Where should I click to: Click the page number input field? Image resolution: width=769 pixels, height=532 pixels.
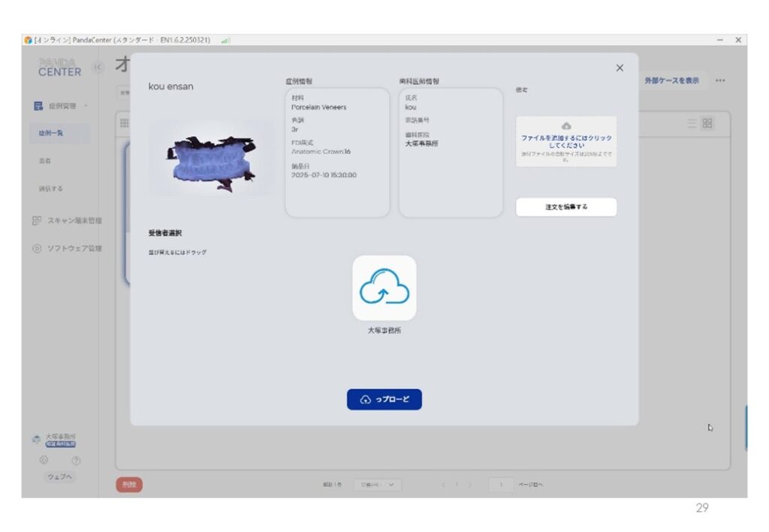click(501, 485)
